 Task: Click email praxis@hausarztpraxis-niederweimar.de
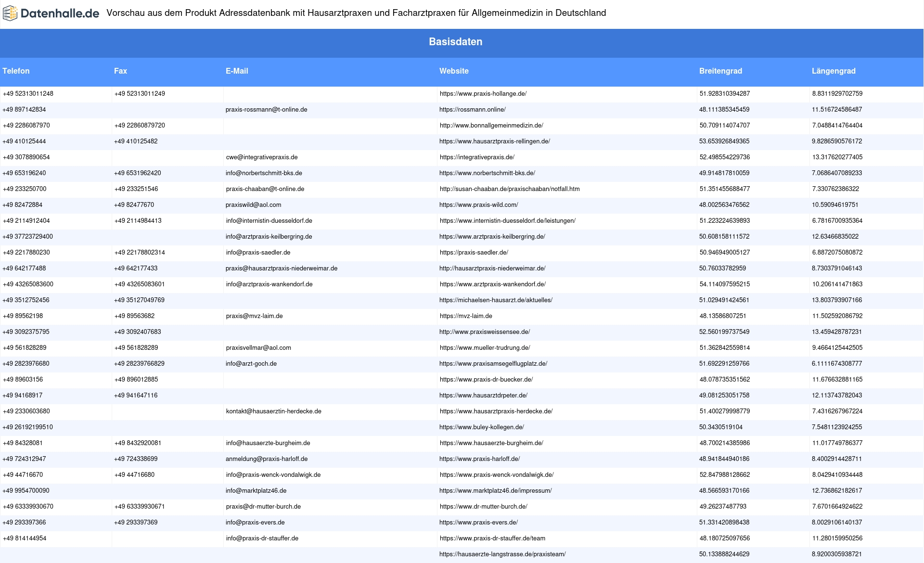[x=282, y=269]
